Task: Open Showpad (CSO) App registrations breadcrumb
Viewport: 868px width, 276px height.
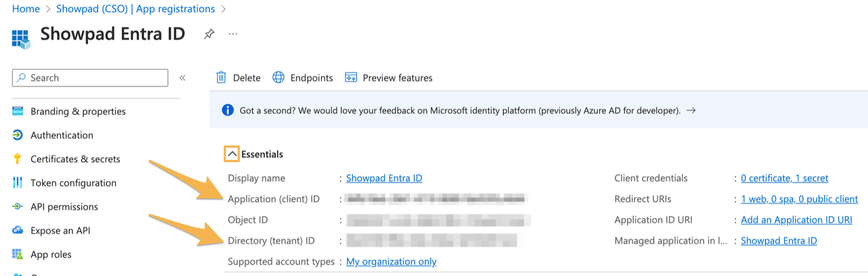Action: [x=135, y=9]
